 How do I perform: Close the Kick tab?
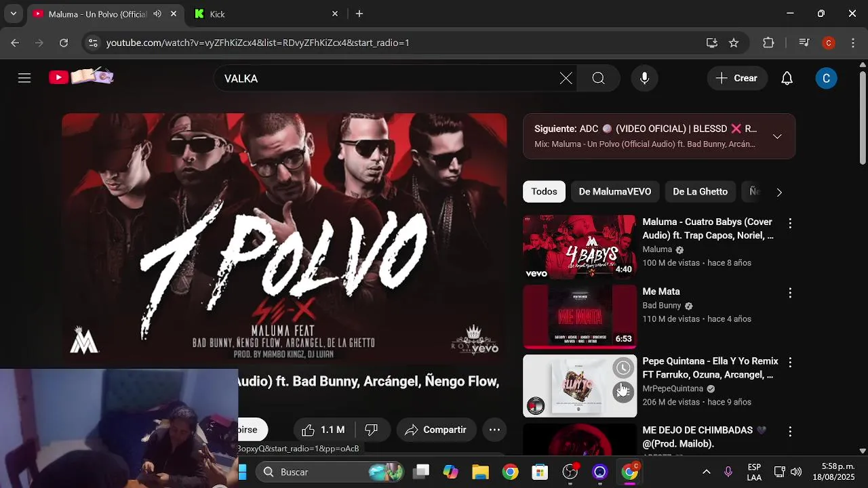click(x=335, y=14)
